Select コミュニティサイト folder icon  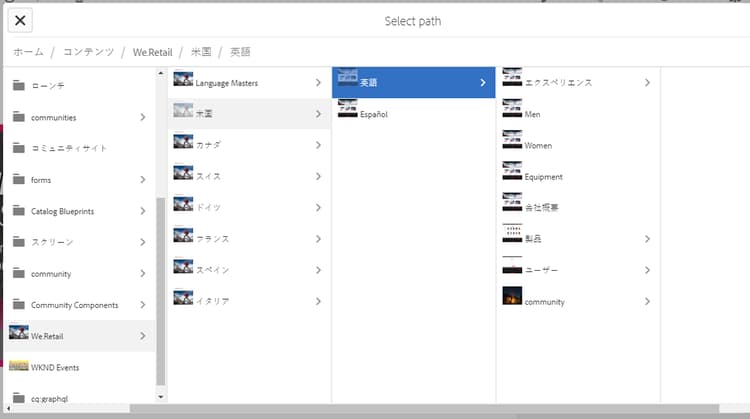(19, 148)
